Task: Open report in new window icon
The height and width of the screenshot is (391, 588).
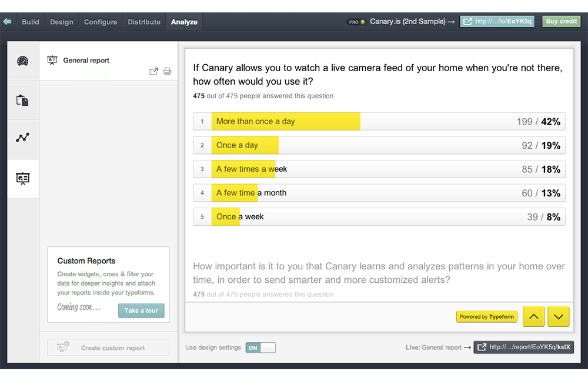Action: pos(153,72)
